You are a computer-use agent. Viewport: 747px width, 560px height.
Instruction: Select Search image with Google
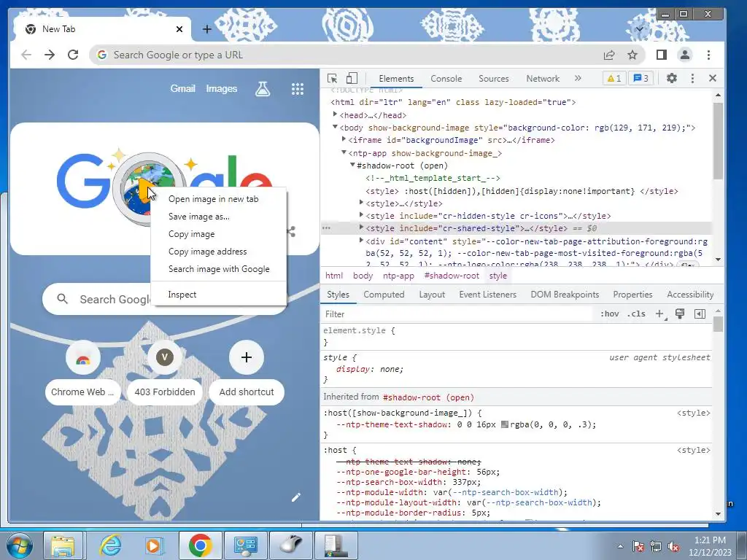[x=219, y=269]
